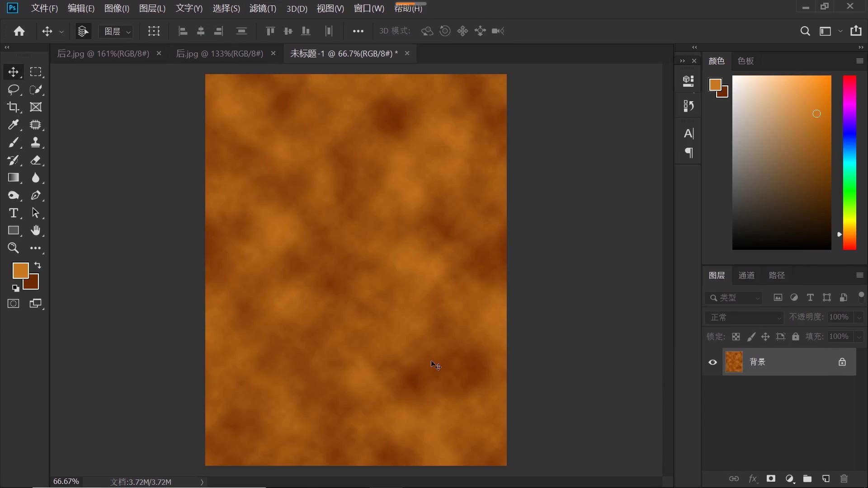Expand the 不透明度 opacity dropdown arrow

(859, 317)
